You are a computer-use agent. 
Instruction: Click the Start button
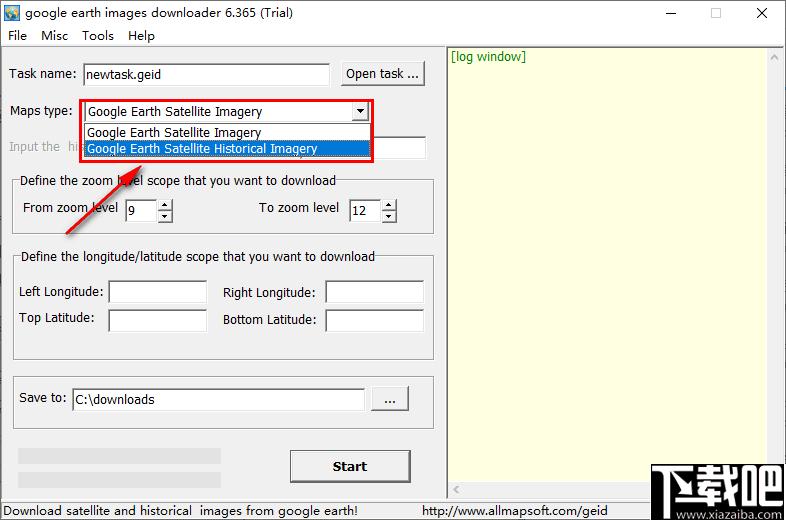pyautogui.click(x=350, y=466)
